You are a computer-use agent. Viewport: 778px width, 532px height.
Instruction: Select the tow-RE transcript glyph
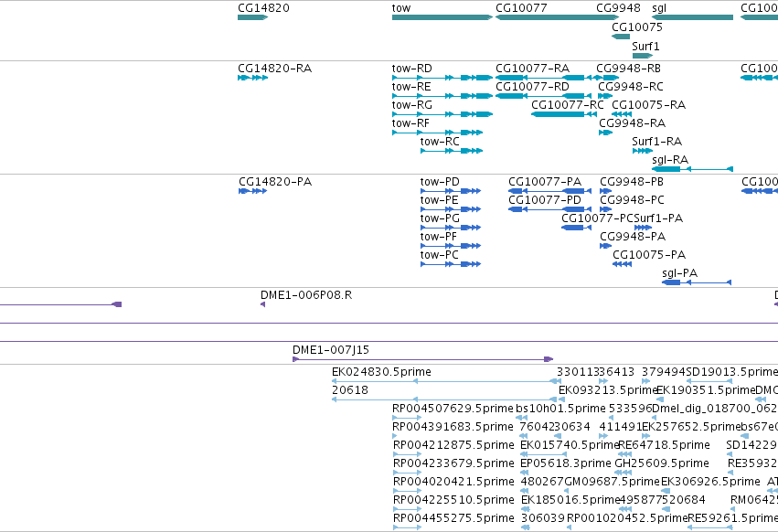442,96
